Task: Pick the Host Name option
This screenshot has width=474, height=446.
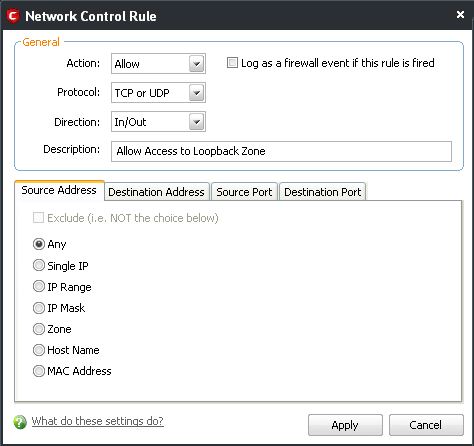Action: coord(39,350)
